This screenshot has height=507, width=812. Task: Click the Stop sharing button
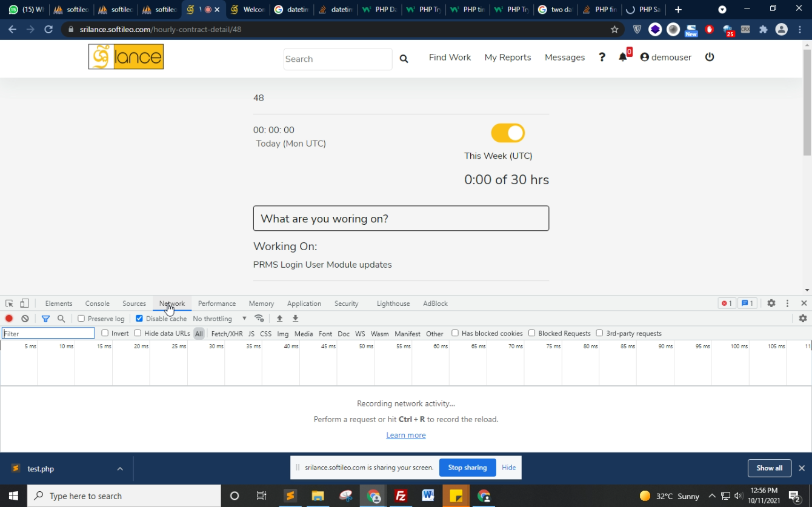(x=467, y=468)
